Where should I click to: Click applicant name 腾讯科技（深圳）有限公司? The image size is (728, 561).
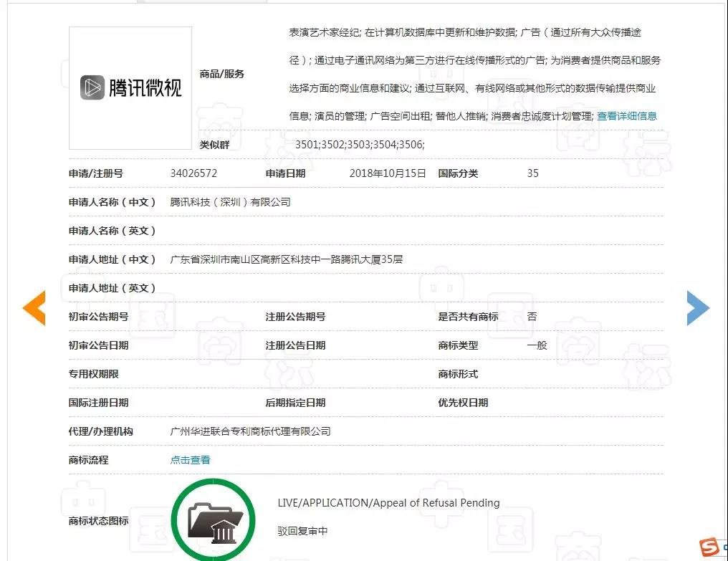[x=230, y=202]
